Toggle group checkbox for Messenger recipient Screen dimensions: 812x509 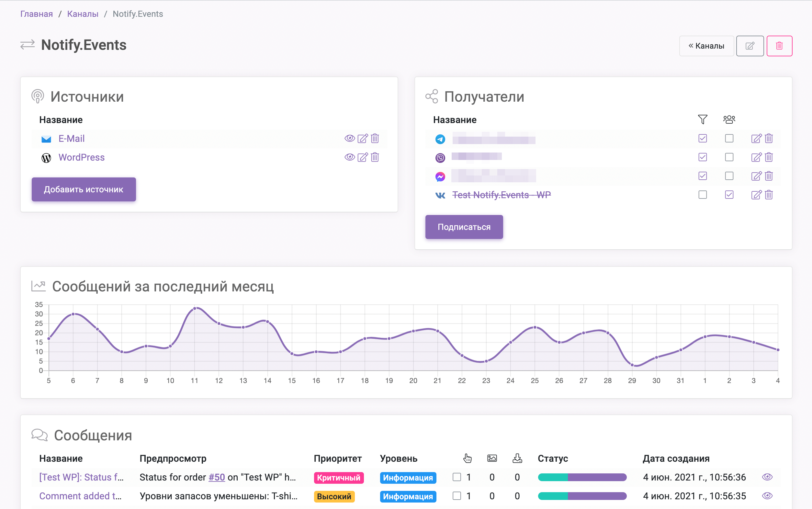(729, 176)
